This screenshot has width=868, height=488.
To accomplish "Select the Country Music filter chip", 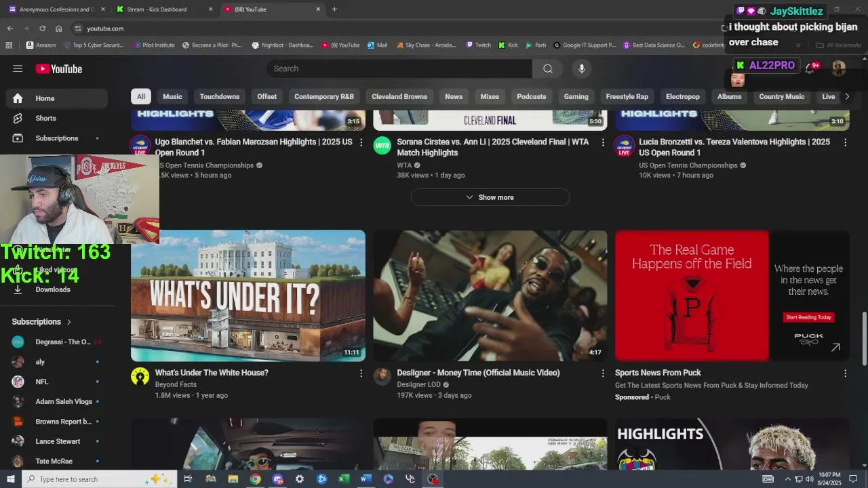I will pos(782,96).
